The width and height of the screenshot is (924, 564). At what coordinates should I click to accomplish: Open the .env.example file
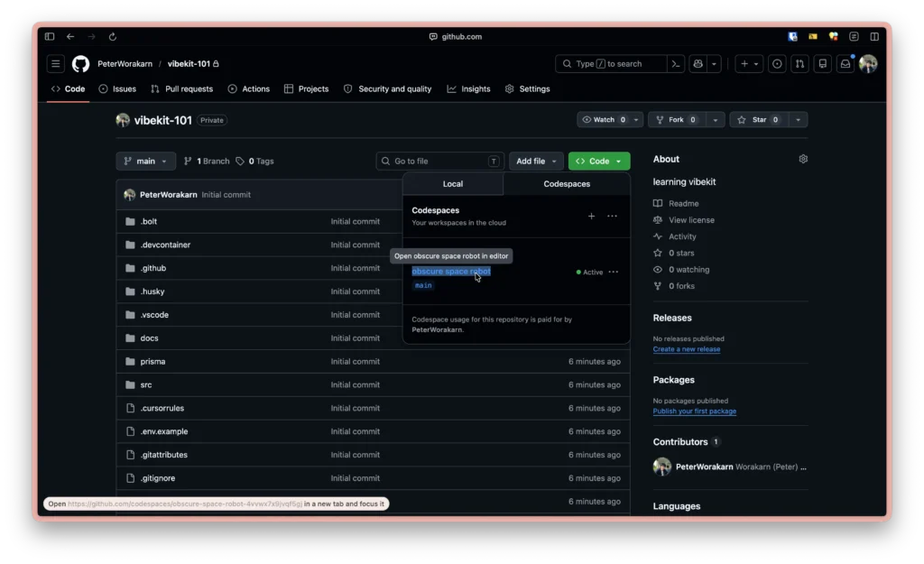tap(164, 431)
